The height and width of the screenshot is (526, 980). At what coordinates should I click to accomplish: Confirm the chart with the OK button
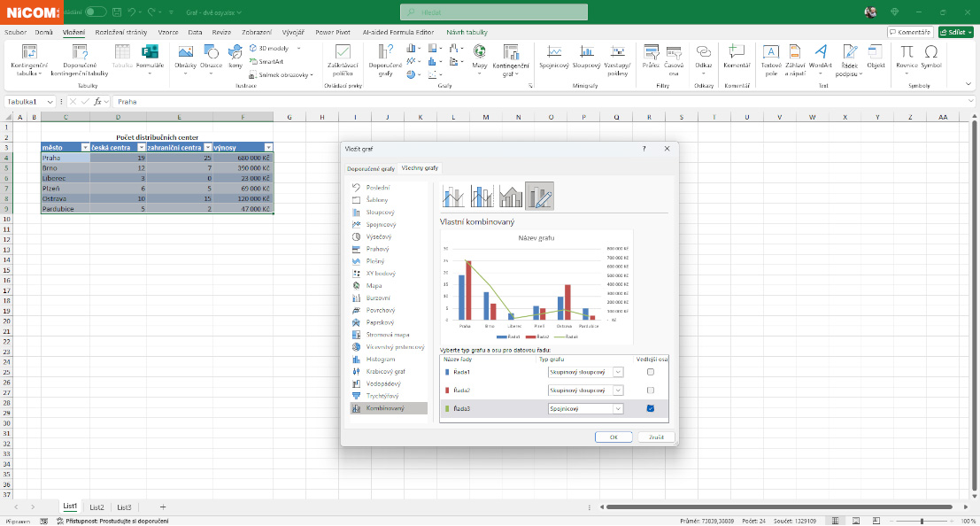(613, 437)
